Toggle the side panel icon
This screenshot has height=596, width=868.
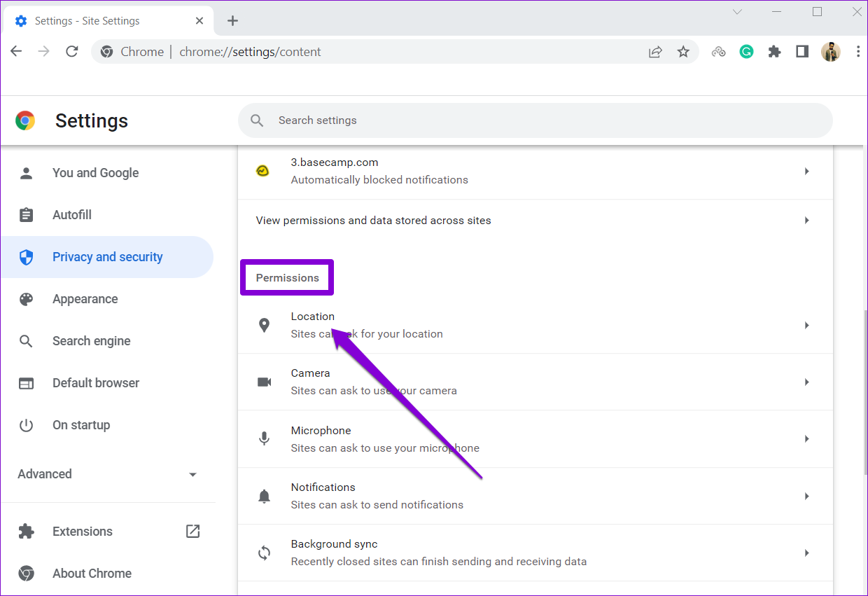[x=802, y=52]
